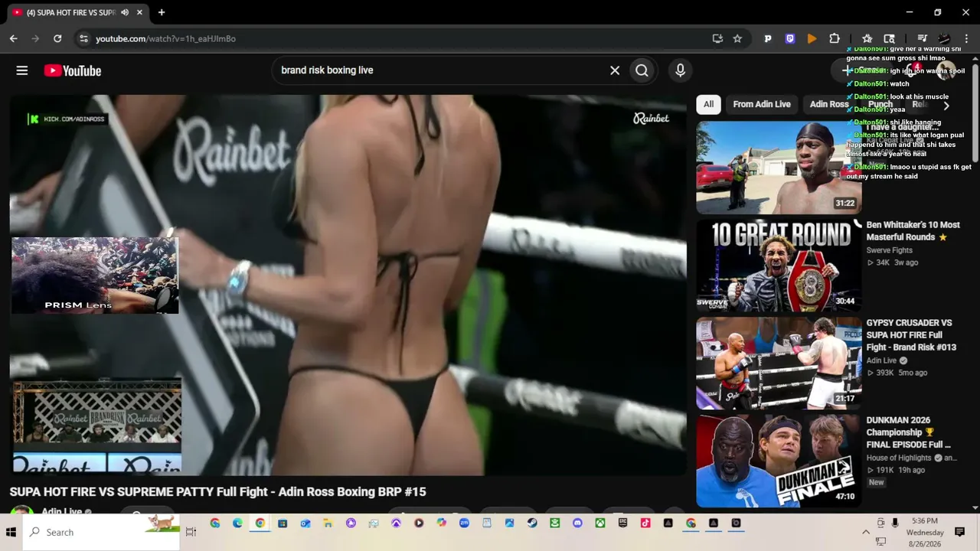The height and width of the screenshot is (551, 980).
Task: Open the YouTube guide hamburger menu
Action: coord(22,70)
